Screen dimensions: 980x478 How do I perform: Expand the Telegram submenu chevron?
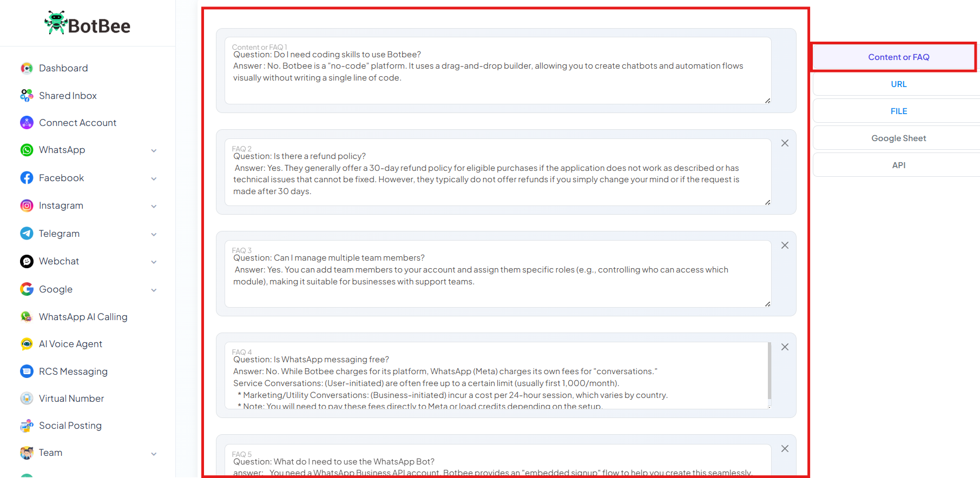coord(154,235)
